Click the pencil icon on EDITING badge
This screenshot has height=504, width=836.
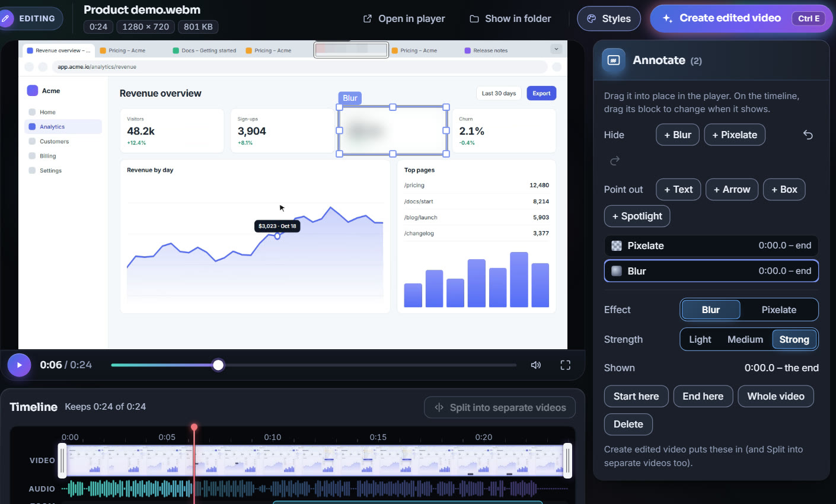6,18
